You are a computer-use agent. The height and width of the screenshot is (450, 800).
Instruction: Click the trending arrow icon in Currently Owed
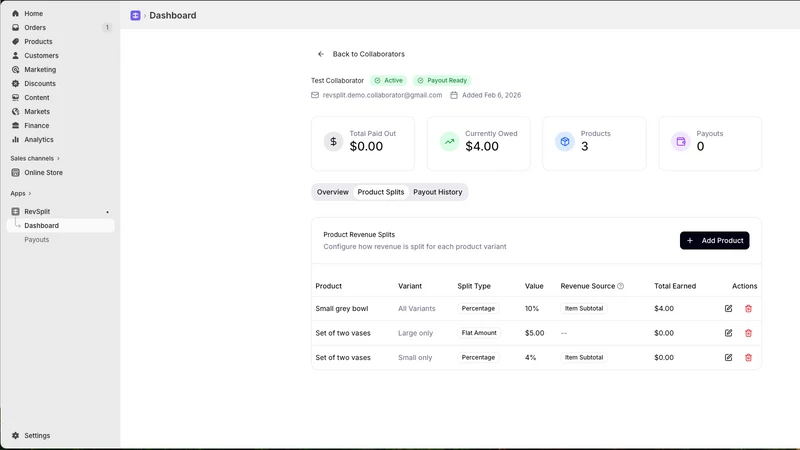pyautogui.click(x=449, y=141)
